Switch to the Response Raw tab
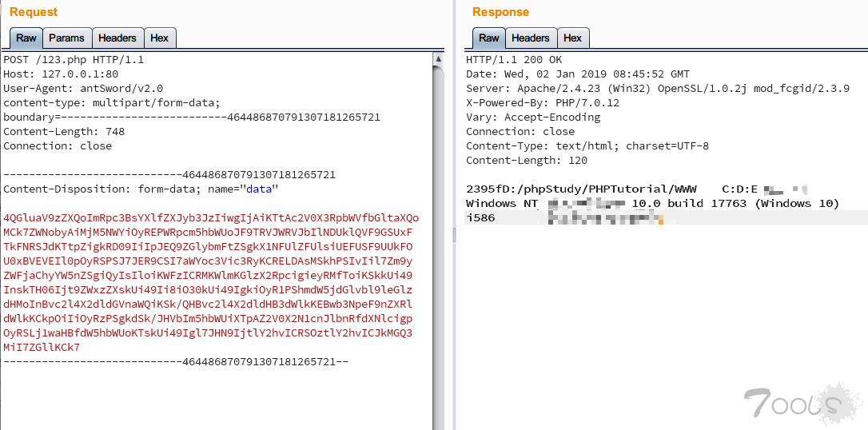The image size is (868, 430). pyautogui.click(x=489, y=38)
